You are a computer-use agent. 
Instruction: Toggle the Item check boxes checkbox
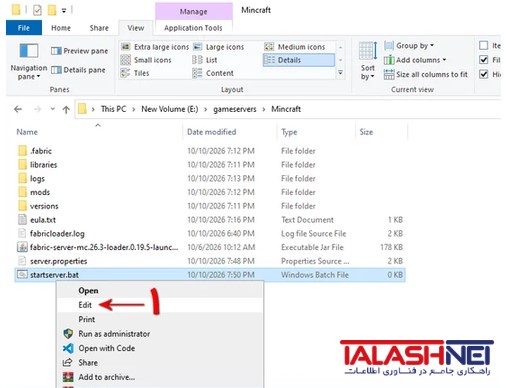pyautogui.click(x=483, y=45)
